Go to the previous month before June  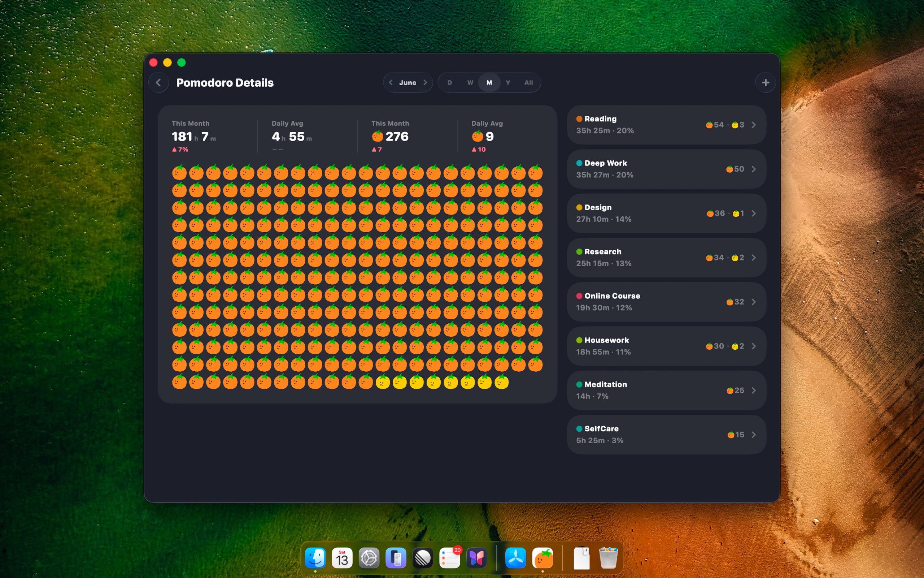(x=391, y=83)
